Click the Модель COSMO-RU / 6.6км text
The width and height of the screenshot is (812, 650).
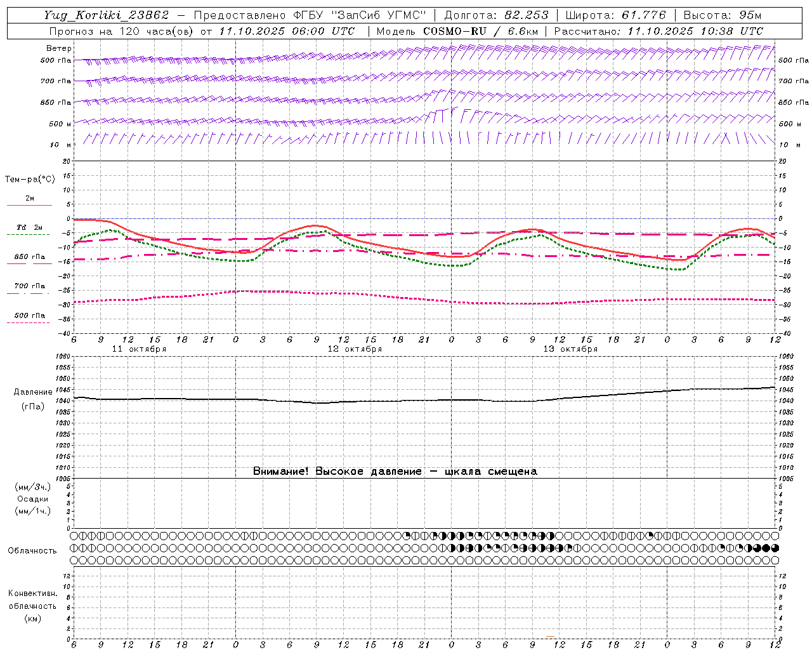[457, 31]
